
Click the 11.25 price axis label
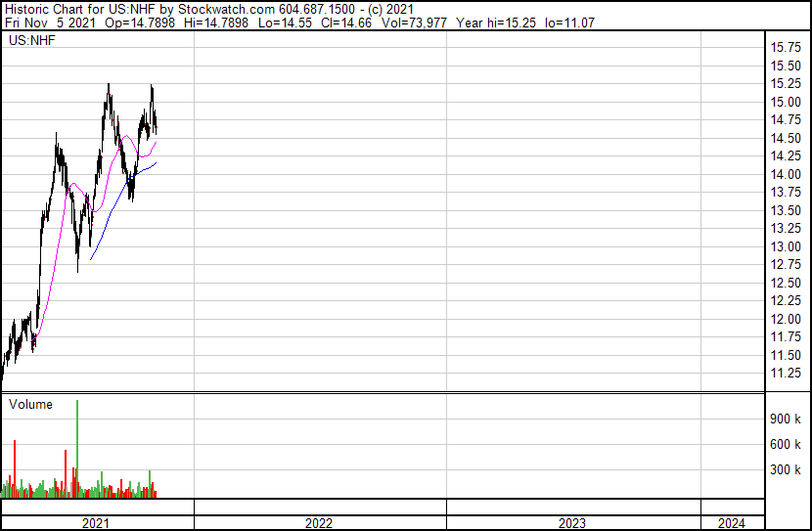click(787, 373)
